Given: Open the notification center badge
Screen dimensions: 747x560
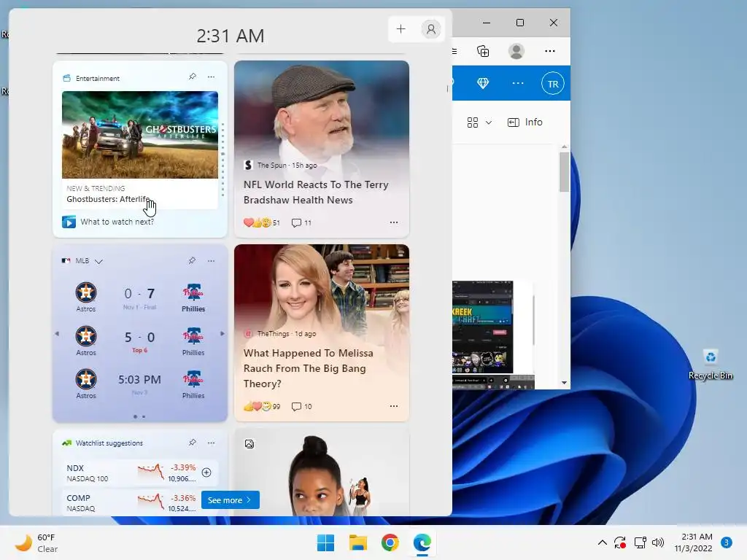Looking at the screenshot, I should point(727,542).
